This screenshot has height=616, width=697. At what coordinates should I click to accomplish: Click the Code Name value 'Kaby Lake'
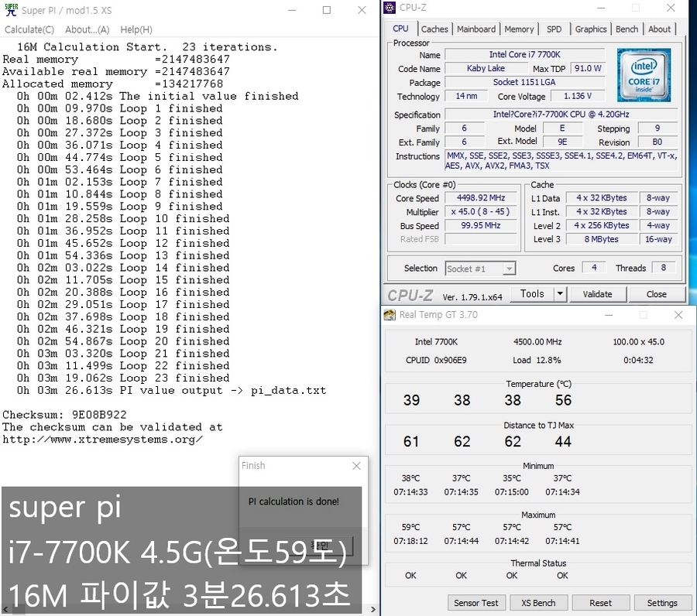486,68
